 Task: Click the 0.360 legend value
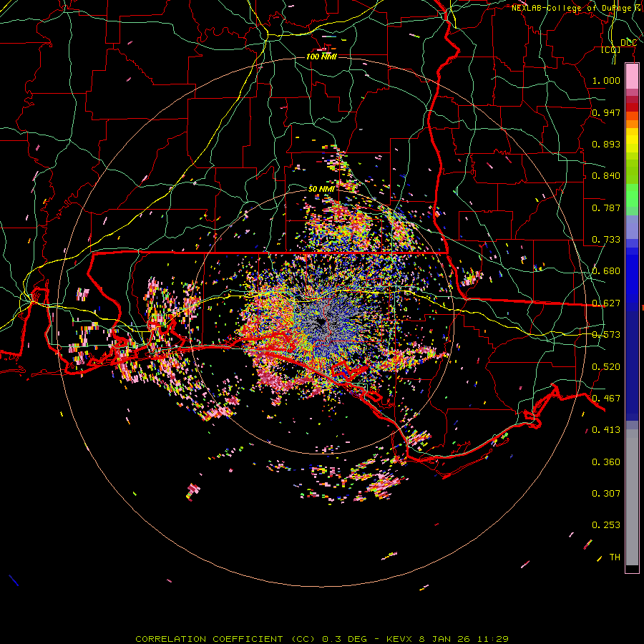click(606, 462)
